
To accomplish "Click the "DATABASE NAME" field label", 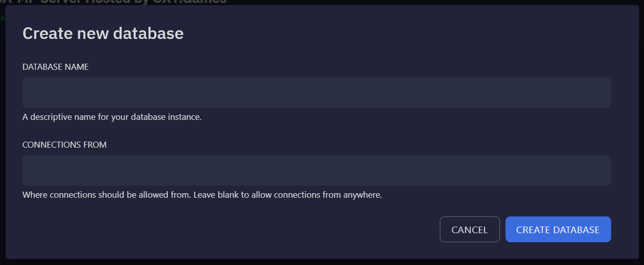I will (56, 67).
